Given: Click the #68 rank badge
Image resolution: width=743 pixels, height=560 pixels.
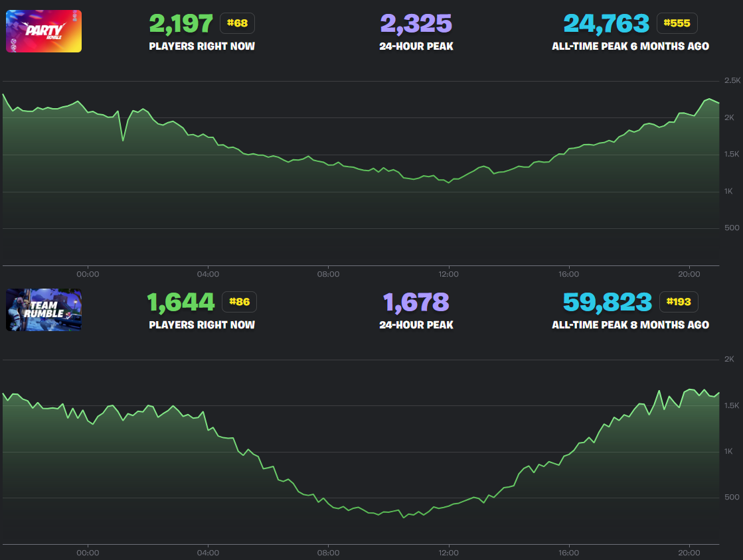Looking at the screenshot, I should coord(238,23).
